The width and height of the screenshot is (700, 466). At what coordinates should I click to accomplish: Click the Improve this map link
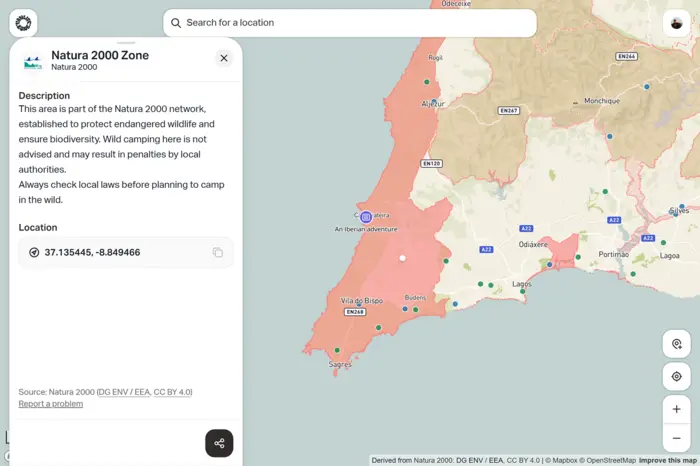[667, 460]
